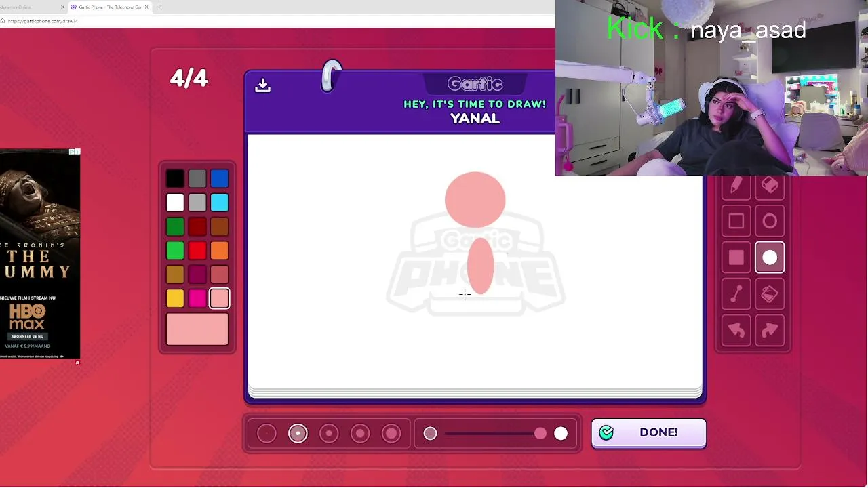Select the golden tan color swatch
The image size is (868, 488).
(175, 274)
